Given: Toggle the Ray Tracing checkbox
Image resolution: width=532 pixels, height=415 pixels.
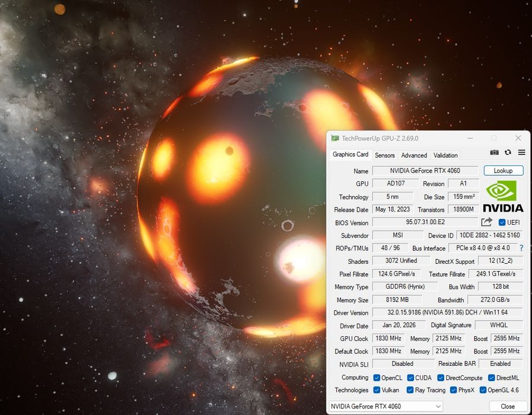Looking at the screenshot, I should point(410,390).
